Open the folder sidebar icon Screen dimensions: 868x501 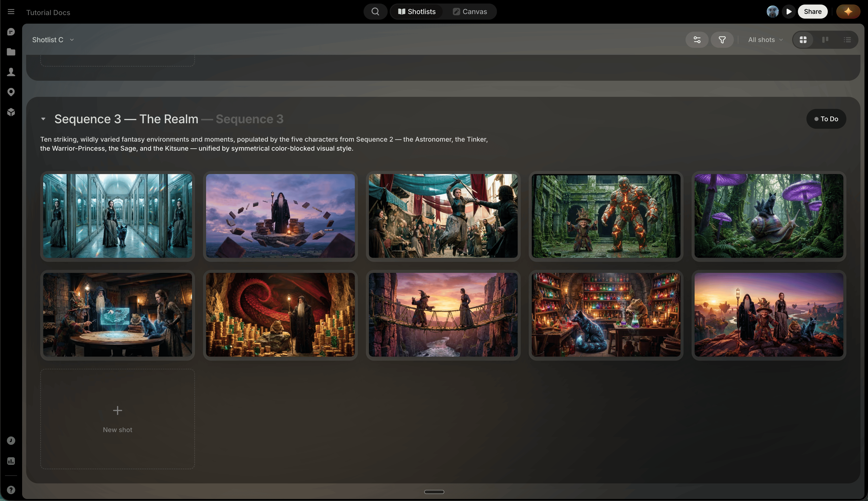click(x=11, y=52)
